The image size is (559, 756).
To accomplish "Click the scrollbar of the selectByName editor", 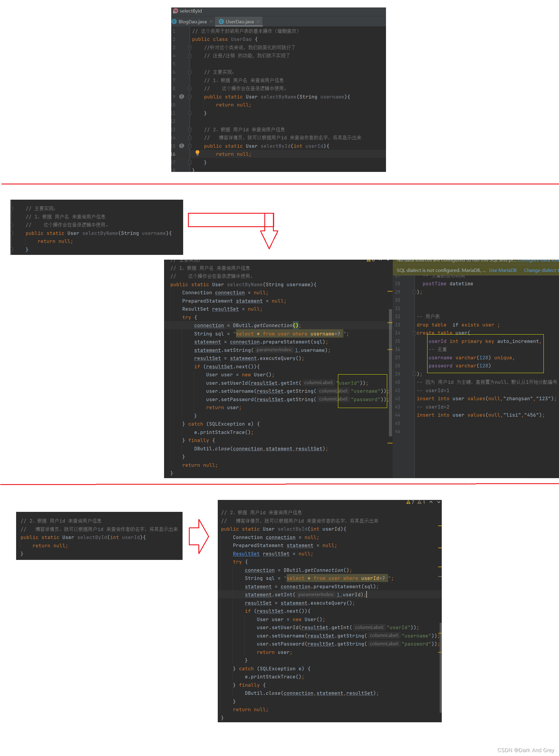I will [390, 372].
